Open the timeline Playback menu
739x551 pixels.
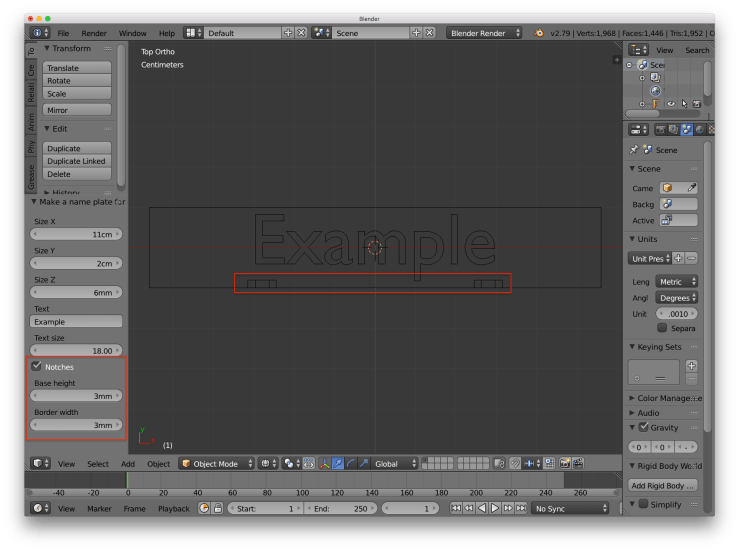point(173,508)
